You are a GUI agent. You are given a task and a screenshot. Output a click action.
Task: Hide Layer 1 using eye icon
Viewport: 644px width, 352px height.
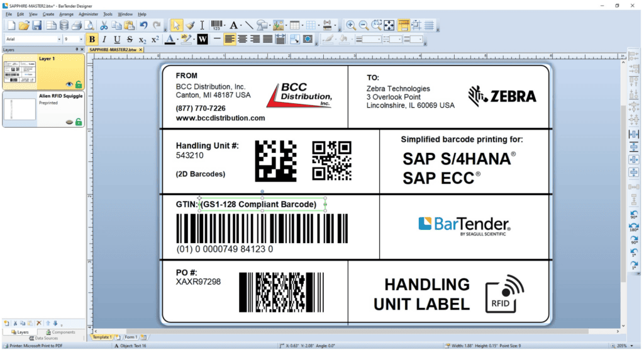tap(69, 84)
